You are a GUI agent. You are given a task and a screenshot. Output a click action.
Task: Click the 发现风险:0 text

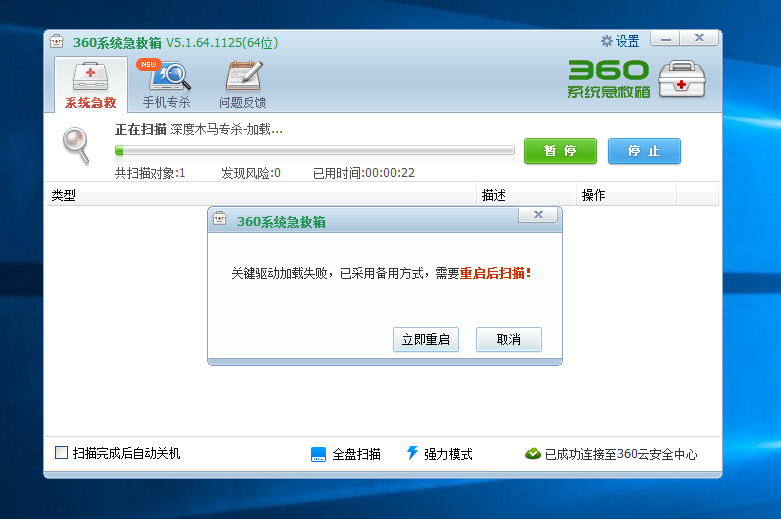(251, 173)
